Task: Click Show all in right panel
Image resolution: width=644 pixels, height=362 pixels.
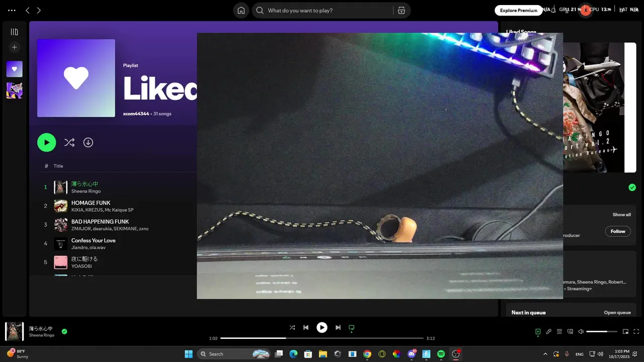Action: [x=621, y=215]
